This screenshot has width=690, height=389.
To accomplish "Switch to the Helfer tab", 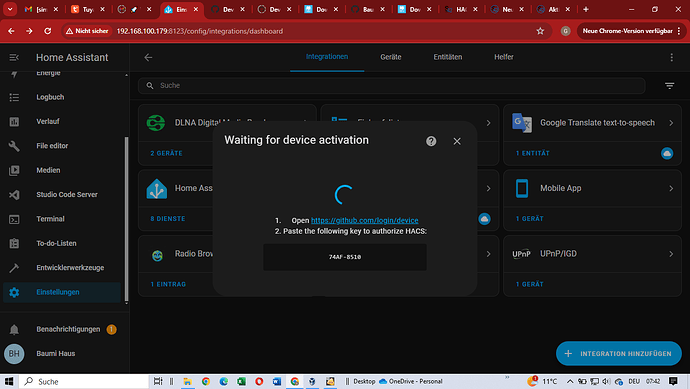I will 503,57.
